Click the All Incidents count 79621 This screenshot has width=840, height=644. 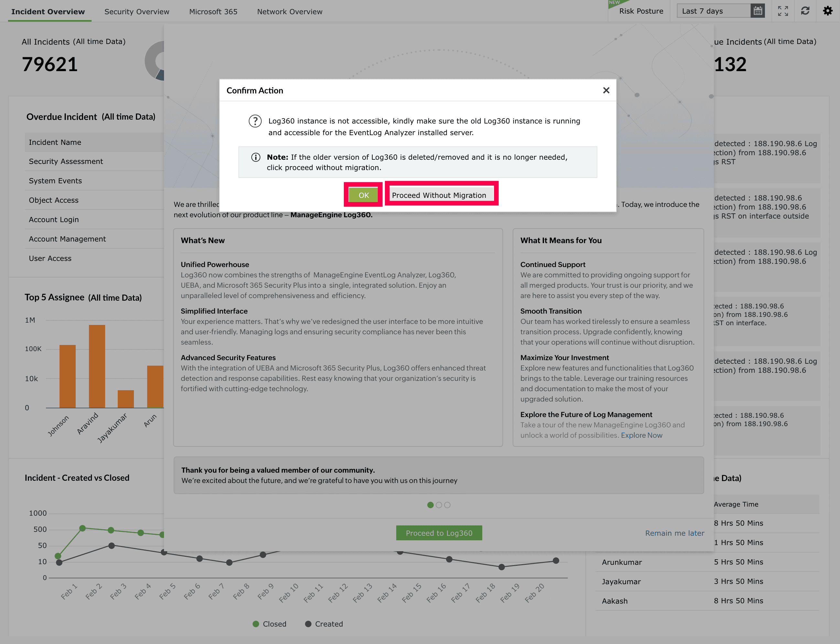coord(50,64)
